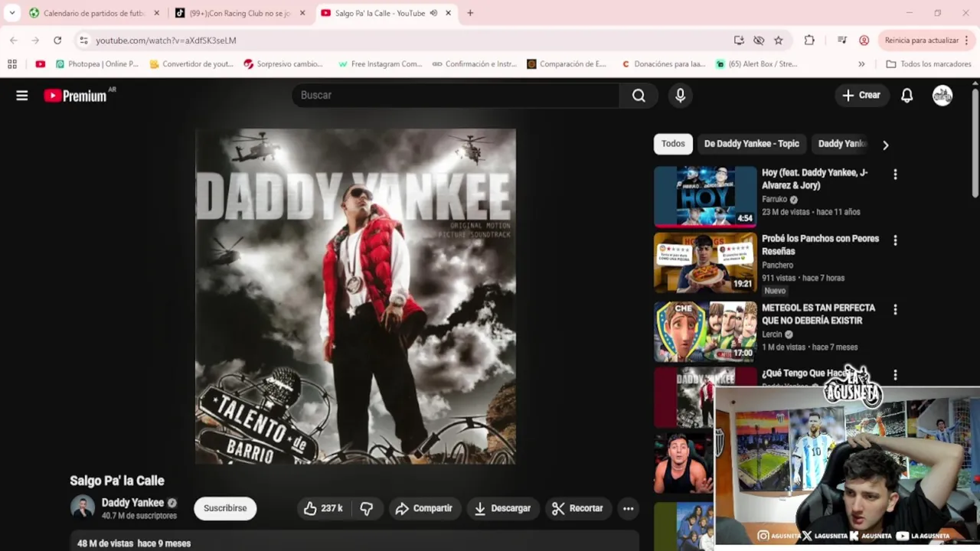The width and height of the screenshot is (980, 551).
Task: Click the browser address bar URL
Action: click(166, 41)
